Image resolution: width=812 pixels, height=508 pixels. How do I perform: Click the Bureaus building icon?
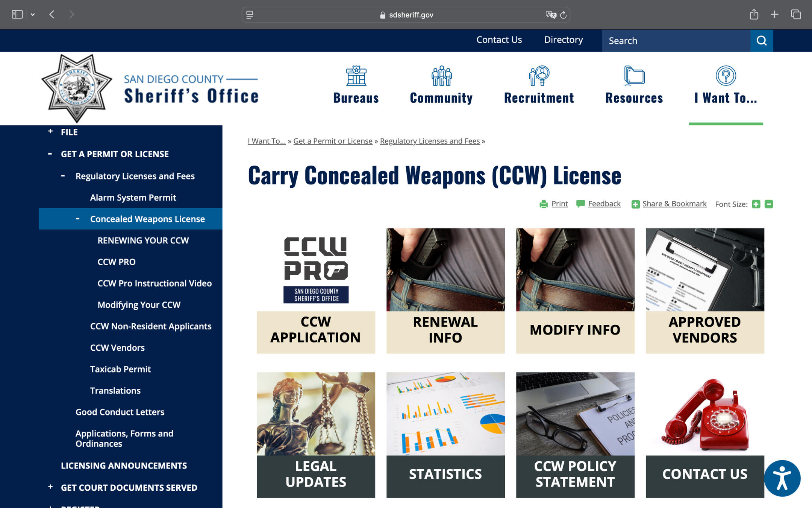356,76
